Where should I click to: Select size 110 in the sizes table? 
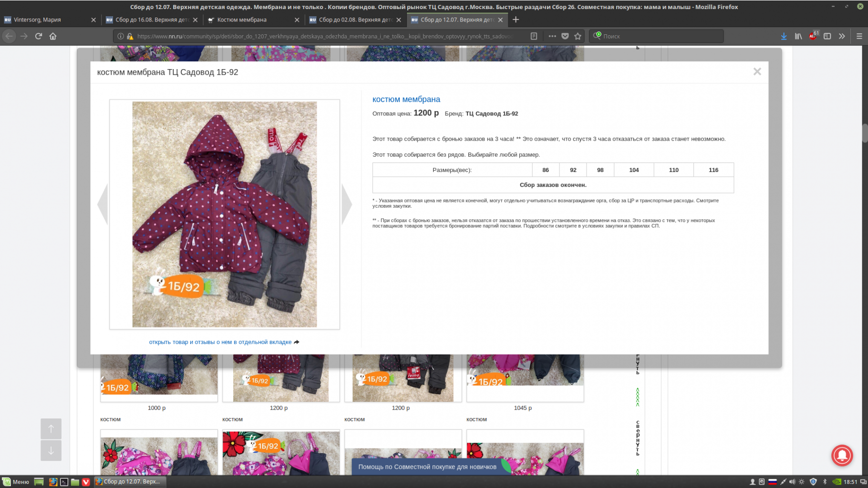673,170
